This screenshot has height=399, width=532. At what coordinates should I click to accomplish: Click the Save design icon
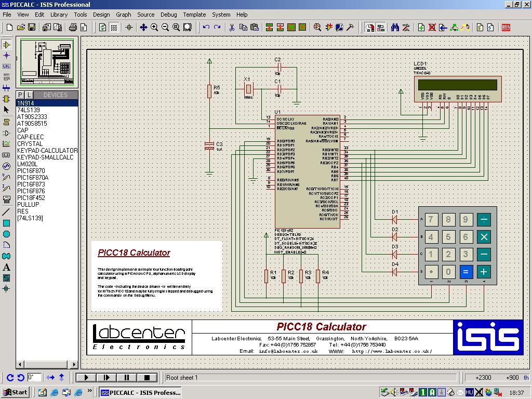[x=32, y=27]
